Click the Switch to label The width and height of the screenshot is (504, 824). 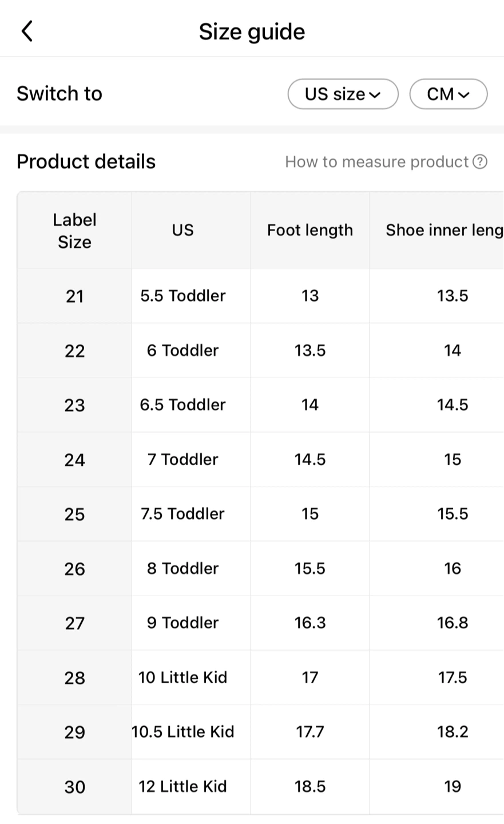click(59, 93)
